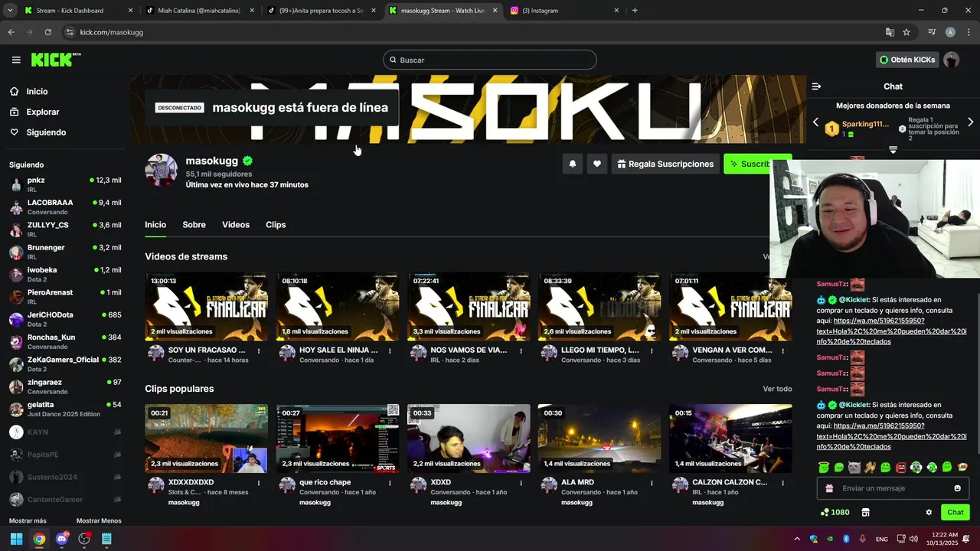Open the Windows Start menu
Viewport: 980px width, 551px height.
pyautogui.click(x=16, y=539)
